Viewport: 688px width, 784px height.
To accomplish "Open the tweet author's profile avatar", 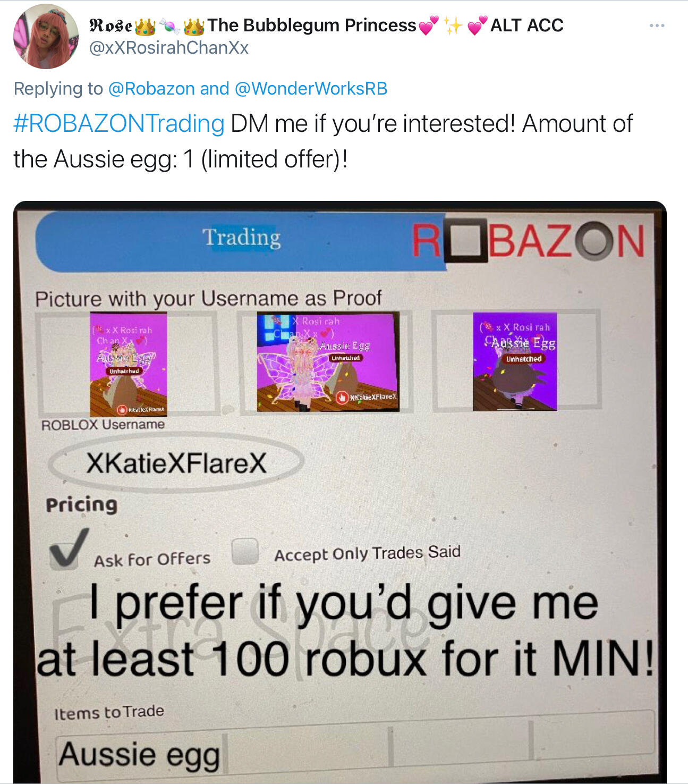I will 46,37.
